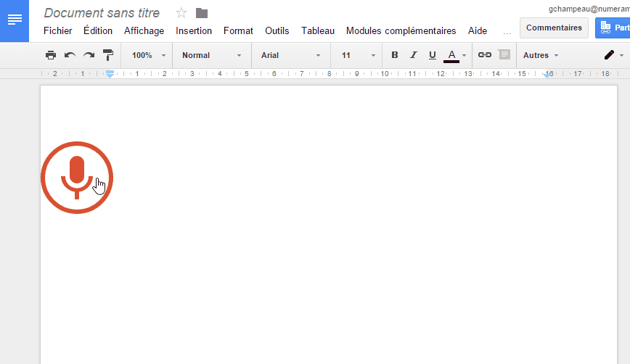Toggle italic formatting
Screen dimensions: 630x364
pyautogui.click(x=414, y=55)
